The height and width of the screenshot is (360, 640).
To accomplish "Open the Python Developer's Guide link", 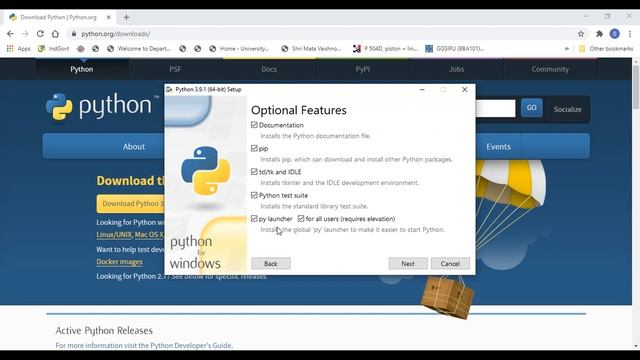I will [x=191, y=345].
